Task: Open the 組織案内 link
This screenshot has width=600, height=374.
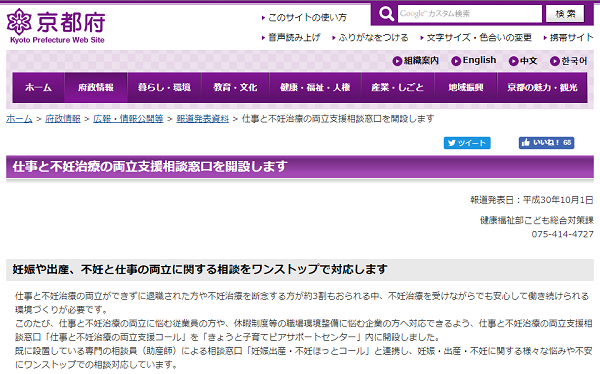Action: 416,60
